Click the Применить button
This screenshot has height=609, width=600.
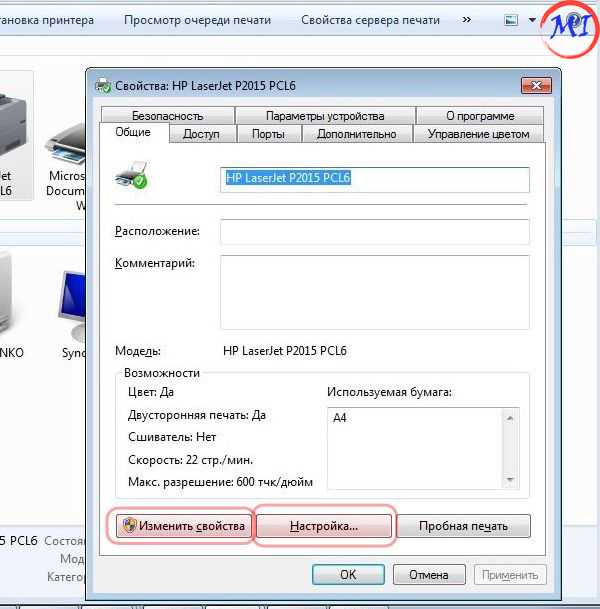click(510, 574)
